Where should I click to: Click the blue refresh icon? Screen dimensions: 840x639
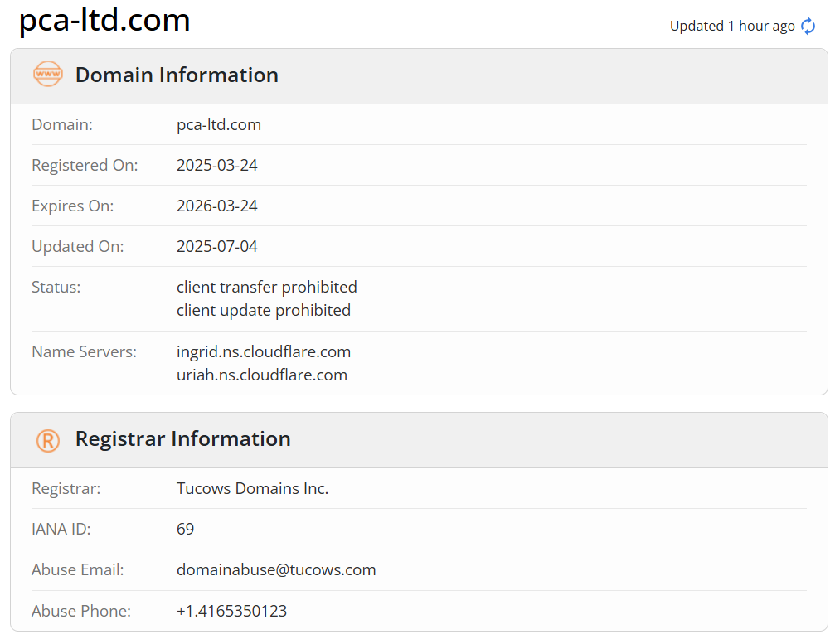point(808,26)
